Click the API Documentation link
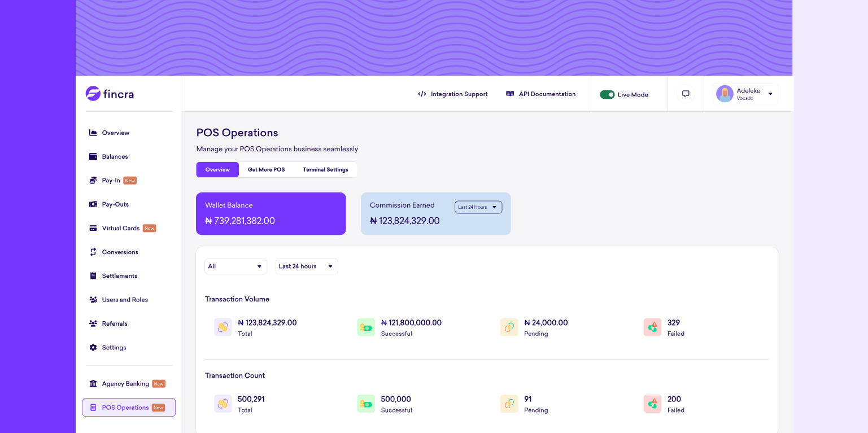 [x=540, y=94]
